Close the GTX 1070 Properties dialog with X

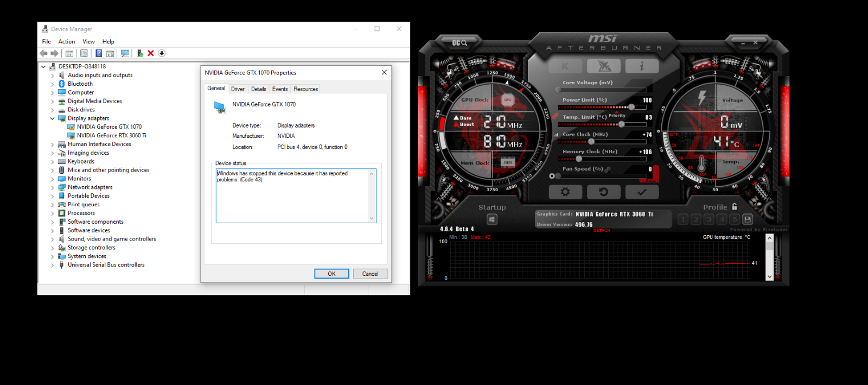click(384, 72)
